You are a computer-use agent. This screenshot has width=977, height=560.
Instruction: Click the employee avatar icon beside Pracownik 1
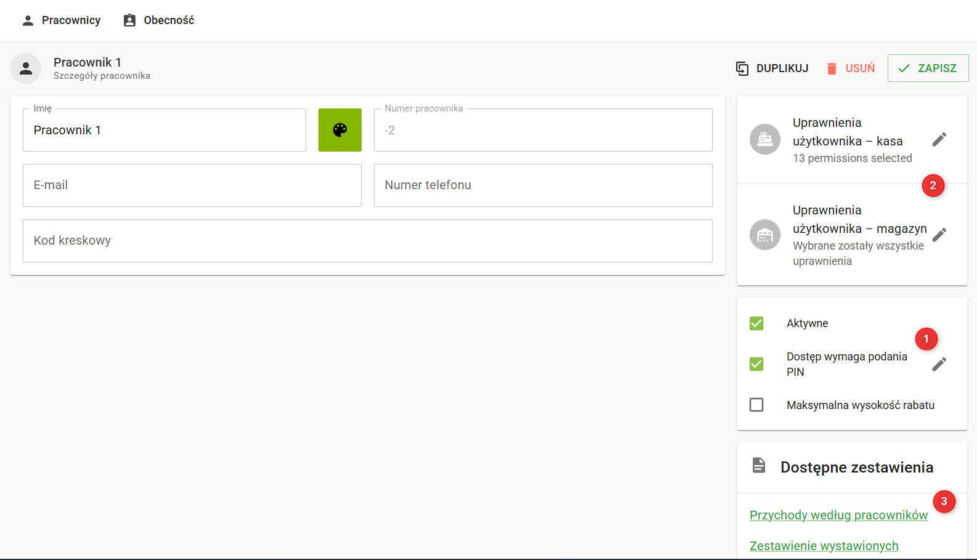tap(26, 68)
